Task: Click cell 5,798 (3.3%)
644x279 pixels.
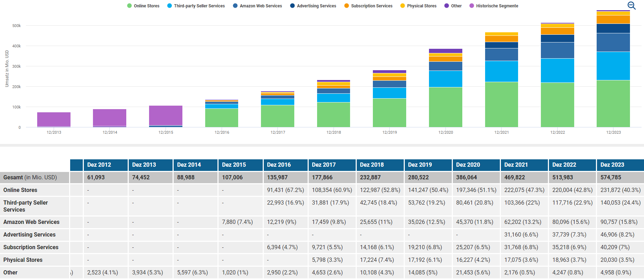Action: pyautogui.click(x=327, y=260)
